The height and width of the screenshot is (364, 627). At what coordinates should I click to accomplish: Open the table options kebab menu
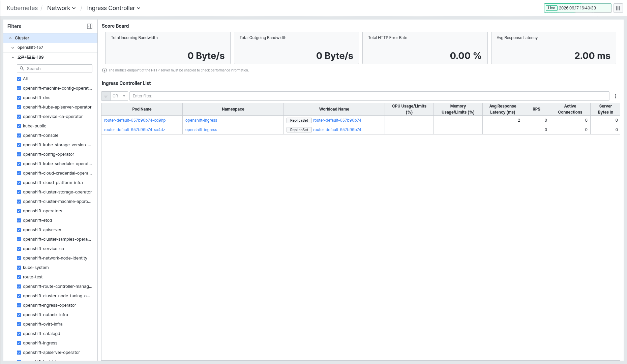[615, 96]
